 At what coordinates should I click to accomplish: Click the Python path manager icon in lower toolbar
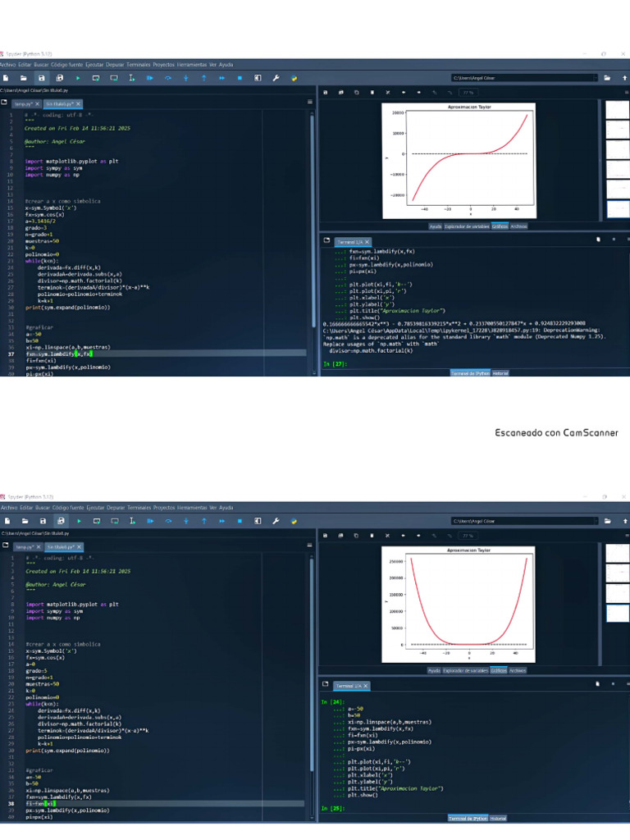coord(294,521)
